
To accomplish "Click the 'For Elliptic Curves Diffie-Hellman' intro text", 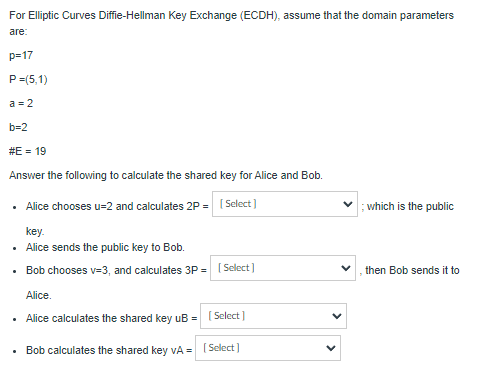I will [x=231, y=23].
